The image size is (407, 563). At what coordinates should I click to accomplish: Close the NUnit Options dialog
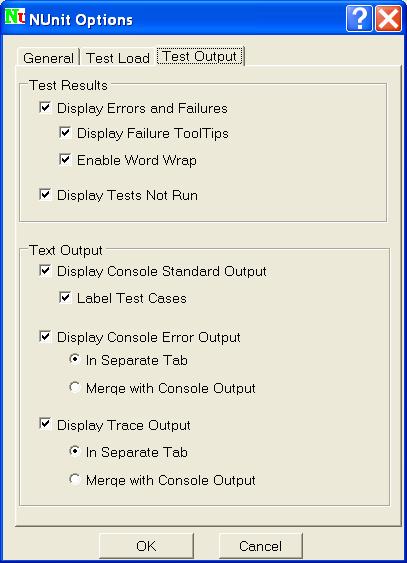388,18
